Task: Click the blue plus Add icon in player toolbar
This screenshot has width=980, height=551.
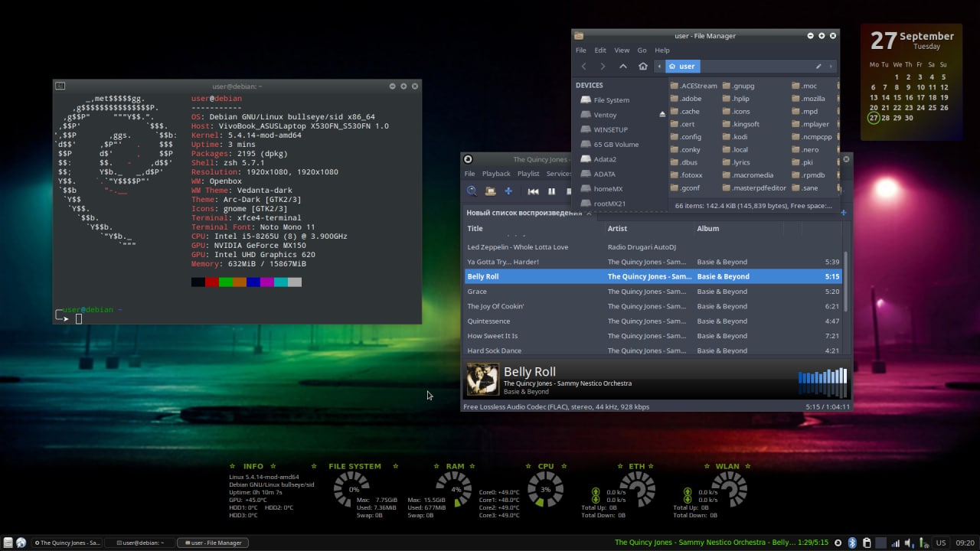Action: [508, 191]
